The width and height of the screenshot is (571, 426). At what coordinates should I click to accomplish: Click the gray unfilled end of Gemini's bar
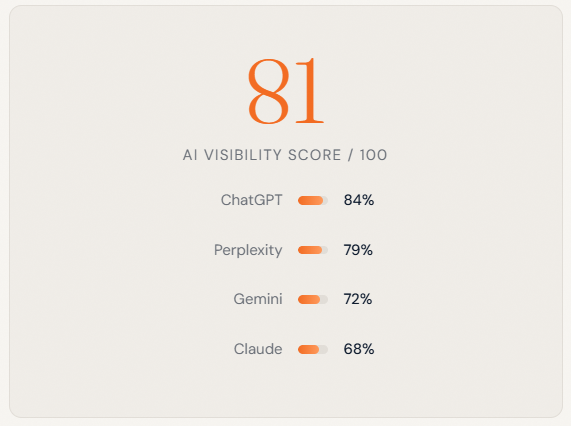(324, 300)
